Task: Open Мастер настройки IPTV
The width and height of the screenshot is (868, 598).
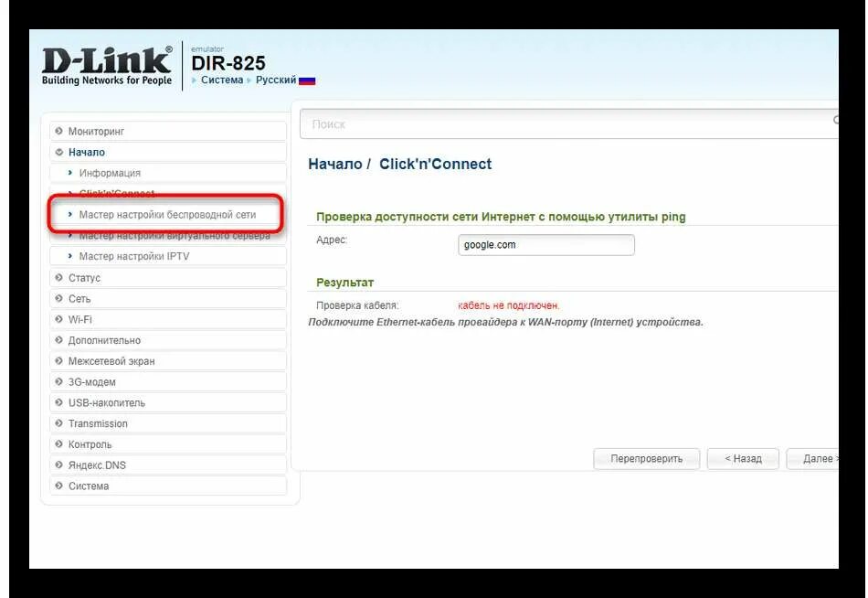Action: [134, 256]
